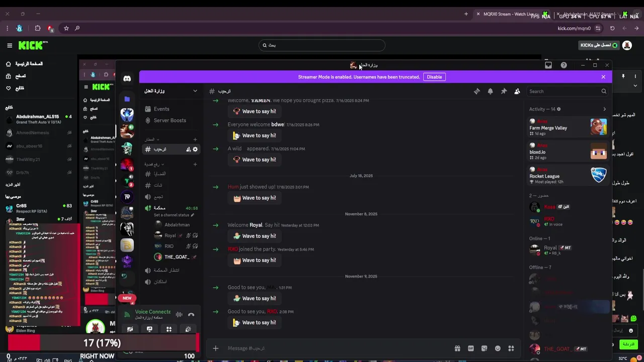This screenshot has height=362, width=644.
Task: Click Discord search field
Action: pyautogui.click(x=568, y=92)
